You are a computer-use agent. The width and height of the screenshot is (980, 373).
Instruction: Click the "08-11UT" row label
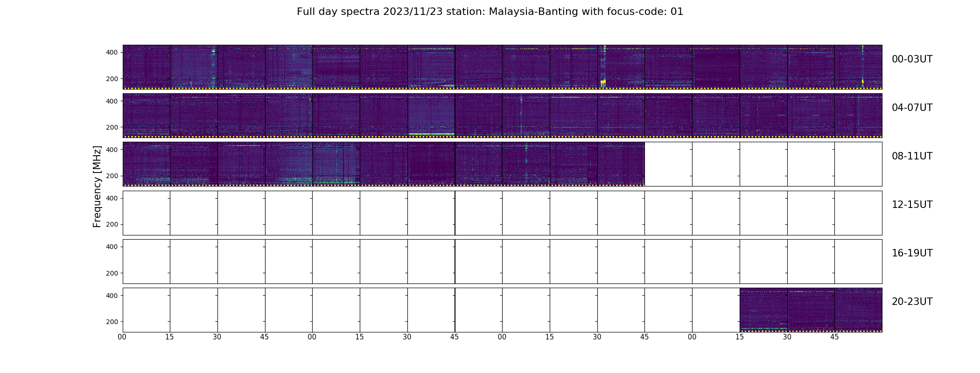[912, 156]
